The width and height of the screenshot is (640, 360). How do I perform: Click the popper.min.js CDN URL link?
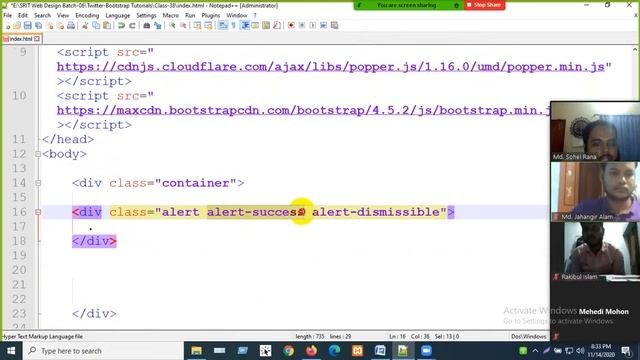point(331,67)
